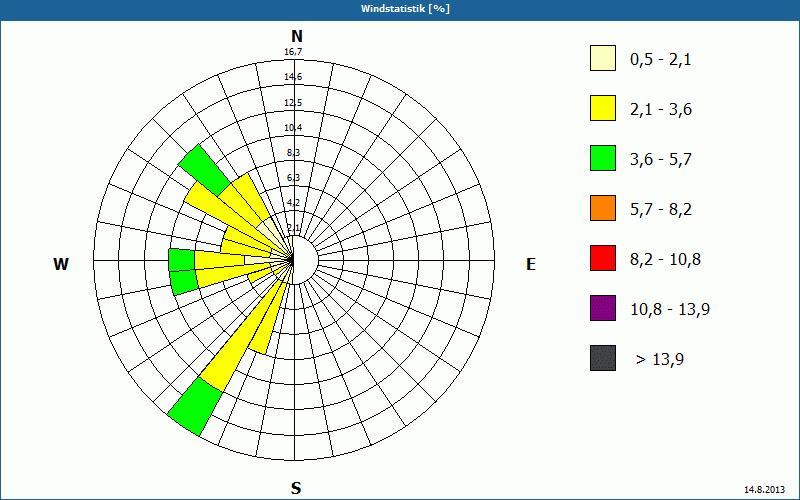Click the 10,4 axis value
The width and height of the screenshot is (800, 500).
tap(293, 128)
